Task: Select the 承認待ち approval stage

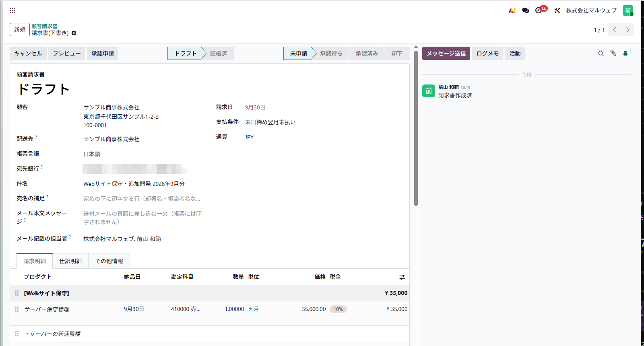Action: [331, 54]
